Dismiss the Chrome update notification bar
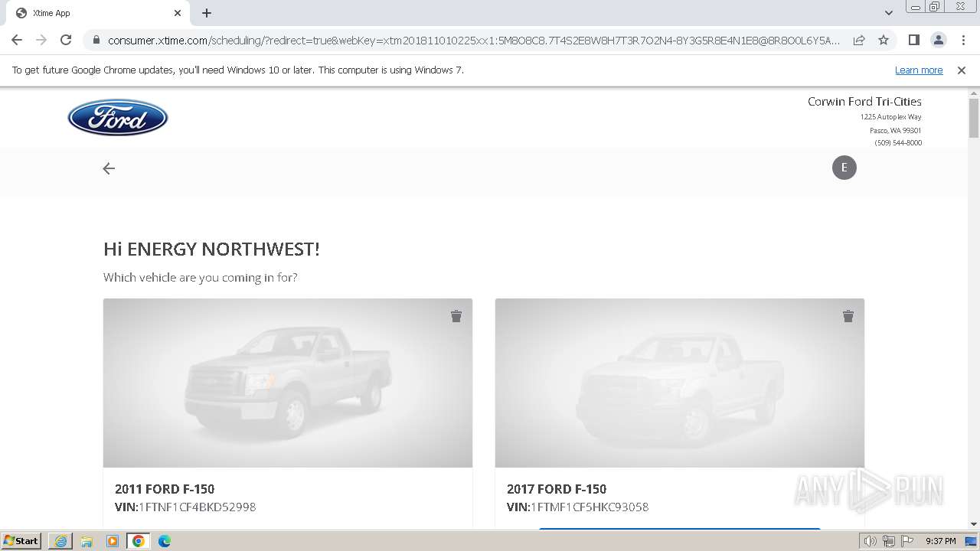Viewport: 980px width, 551px height. coord(962,70)
